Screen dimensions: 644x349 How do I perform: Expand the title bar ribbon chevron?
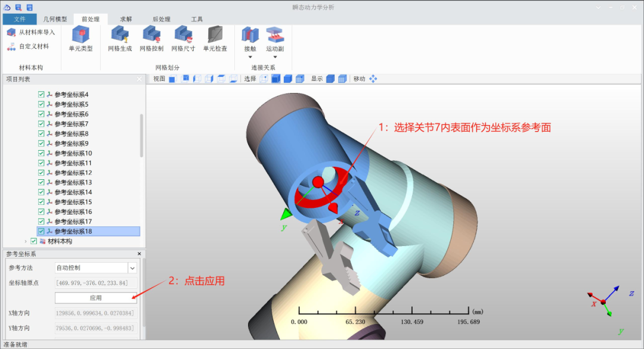coord(598,7)
